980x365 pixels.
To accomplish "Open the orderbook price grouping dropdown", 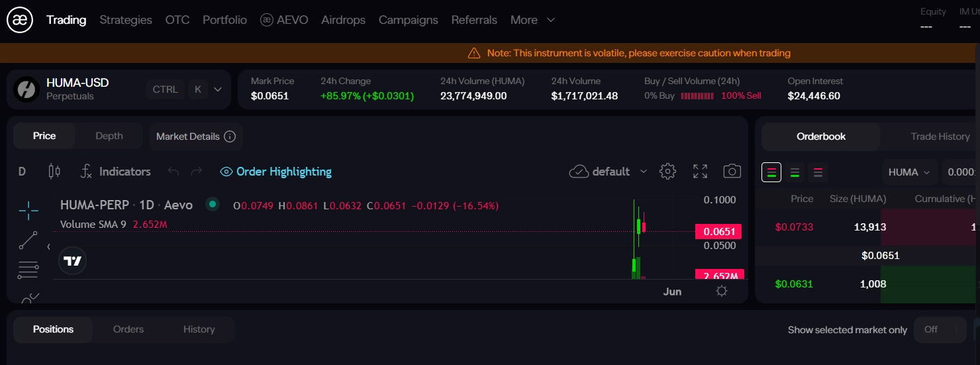I will [x=961, y=172].
